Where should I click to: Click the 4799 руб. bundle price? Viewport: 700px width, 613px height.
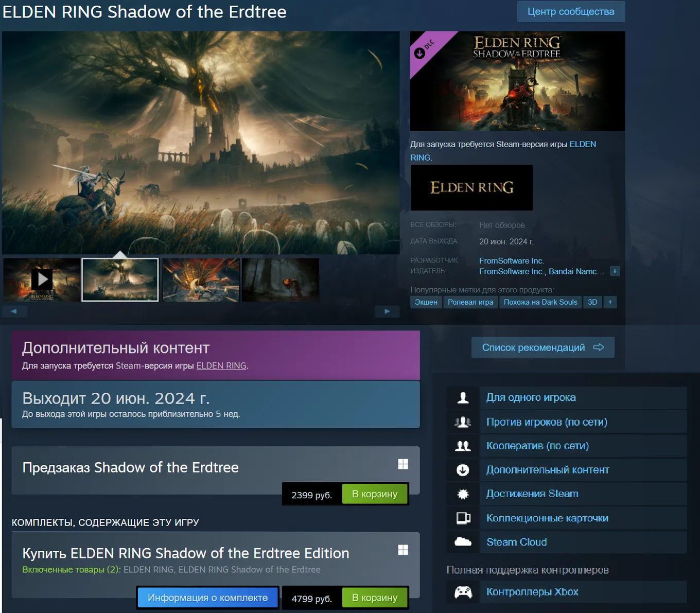(311, 599)
